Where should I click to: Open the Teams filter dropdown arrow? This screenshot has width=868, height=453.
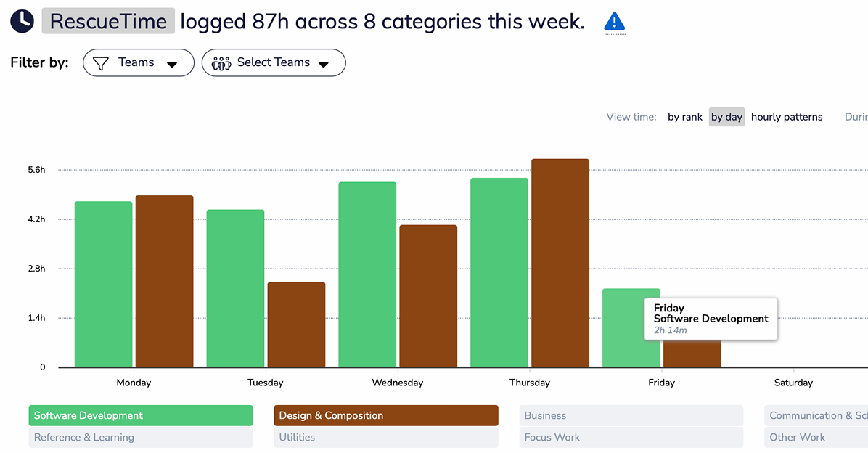(x=172, y=64)
